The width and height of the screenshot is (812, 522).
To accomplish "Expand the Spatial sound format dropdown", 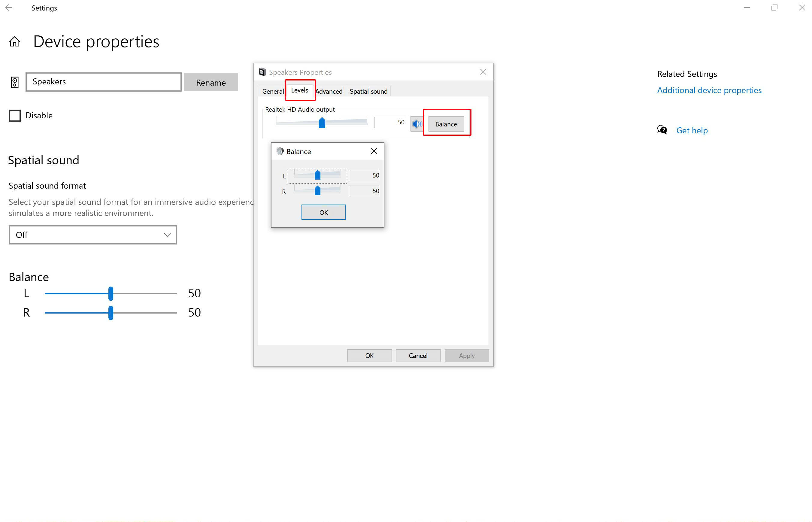I will [92, 235].
